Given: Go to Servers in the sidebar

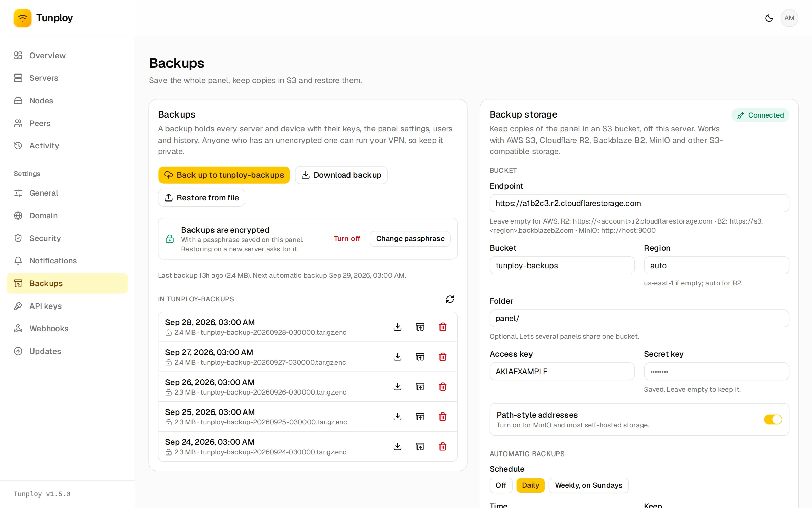Looking at the screenshot, I should [67, 78].
